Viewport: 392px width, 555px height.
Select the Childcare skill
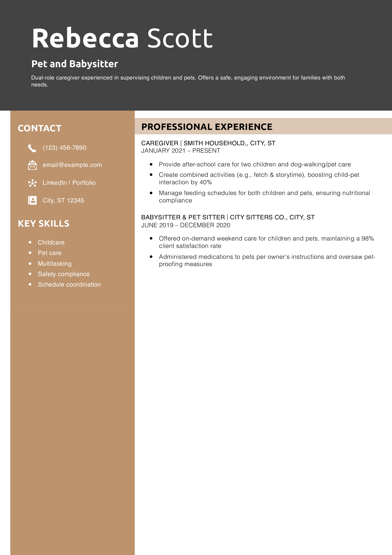51,242
